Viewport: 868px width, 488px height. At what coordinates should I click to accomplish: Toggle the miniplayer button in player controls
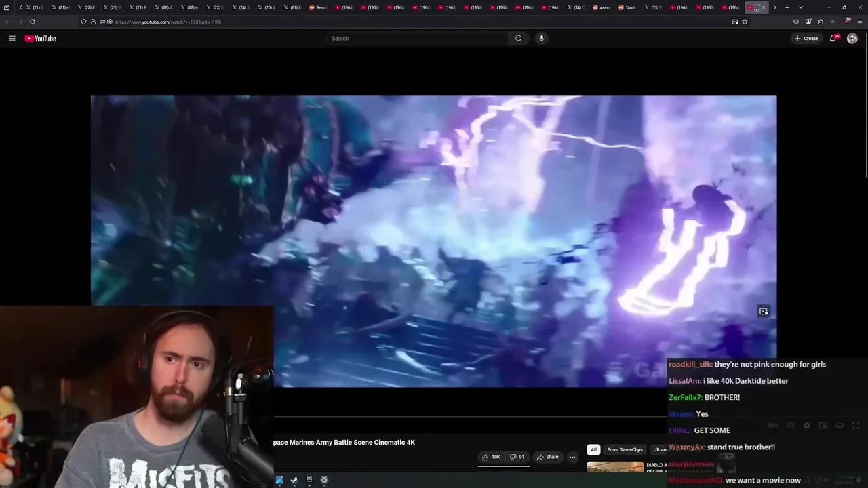click(x=823, y=426)
